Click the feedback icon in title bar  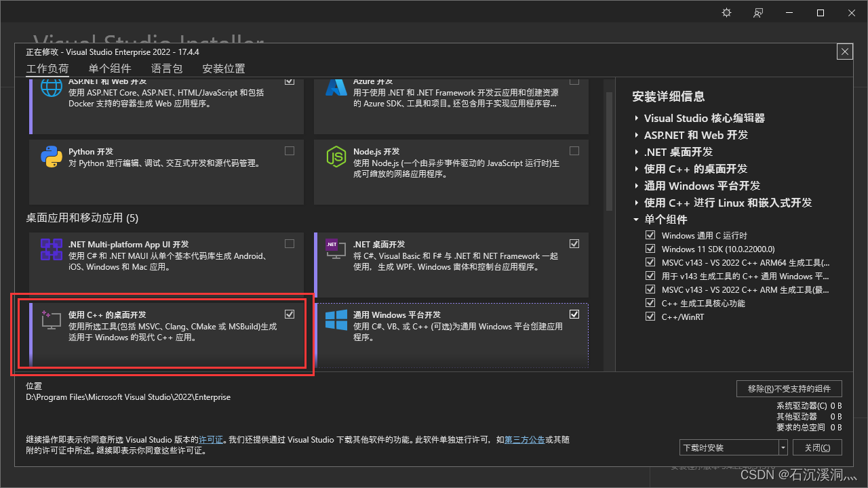[x=758, y=13]
